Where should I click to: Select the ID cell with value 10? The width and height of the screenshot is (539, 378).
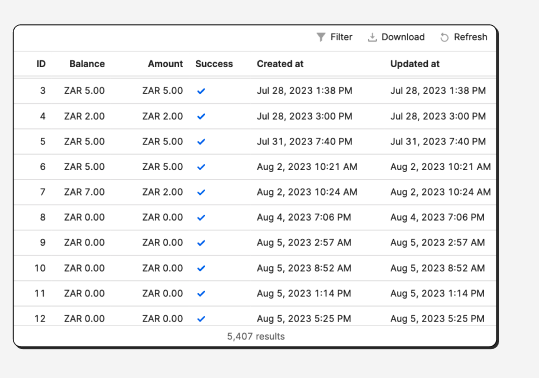coord(40,268)
